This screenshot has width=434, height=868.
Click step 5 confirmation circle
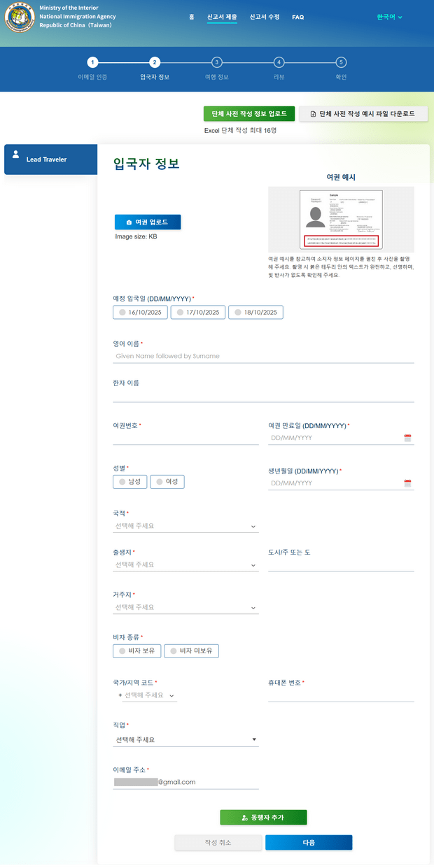pos(341,62)
